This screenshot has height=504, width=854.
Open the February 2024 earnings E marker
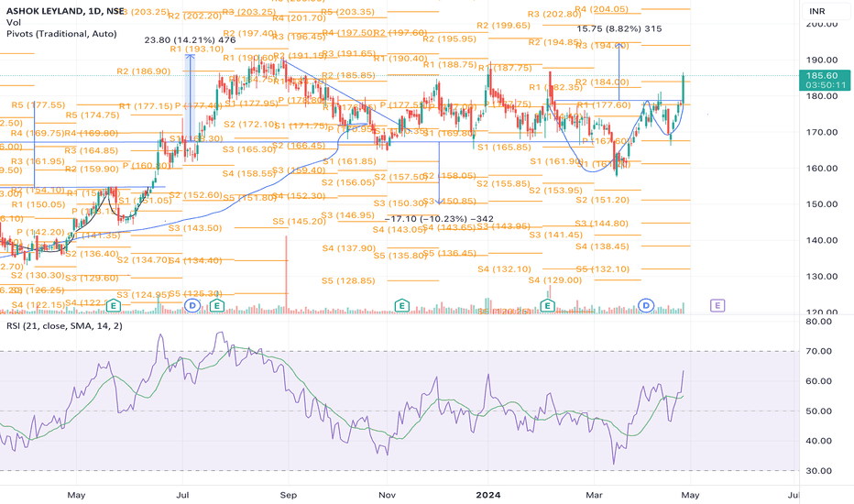point(547,306)
